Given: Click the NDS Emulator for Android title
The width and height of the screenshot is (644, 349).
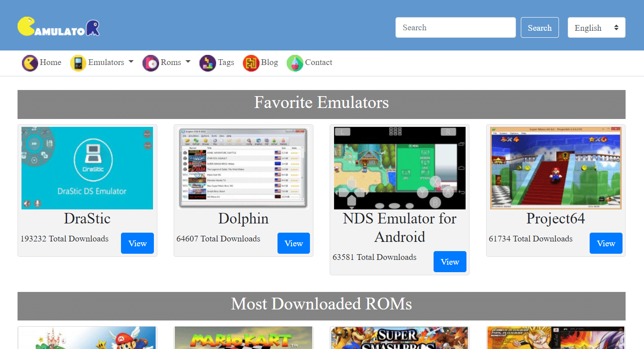Looking at the screenshot, I should click(x=400, y=227).
